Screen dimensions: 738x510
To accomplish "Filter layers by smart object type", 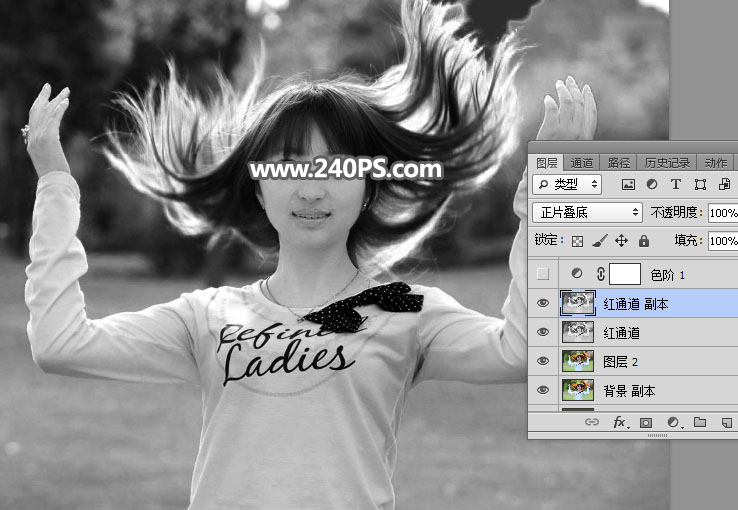I will point(724,184).
